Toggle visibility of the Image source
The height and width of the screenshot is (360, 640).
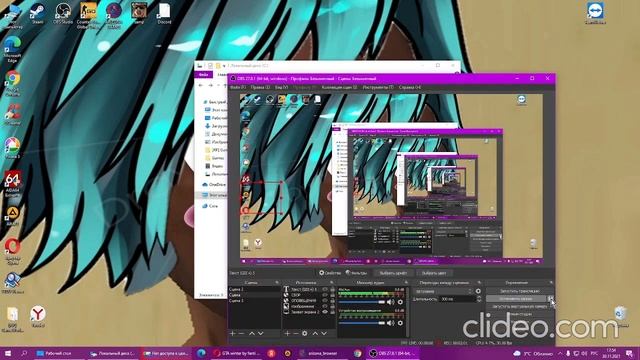point(325,306)
